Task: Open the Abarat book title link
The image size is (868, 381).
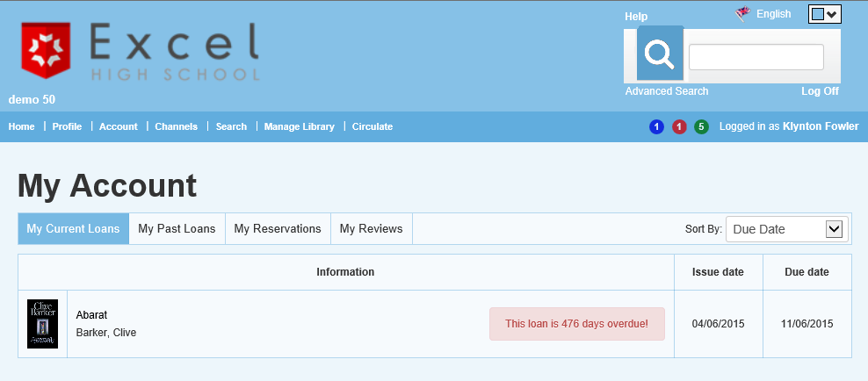Action: [91, 315]
